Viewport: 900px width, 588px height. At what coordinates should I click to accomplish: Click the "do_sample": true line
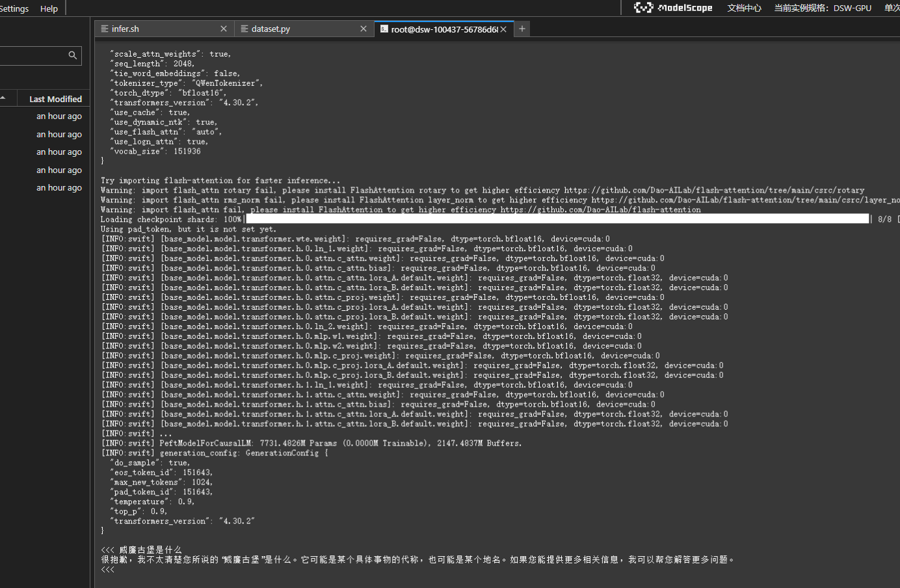click(150, 463)
